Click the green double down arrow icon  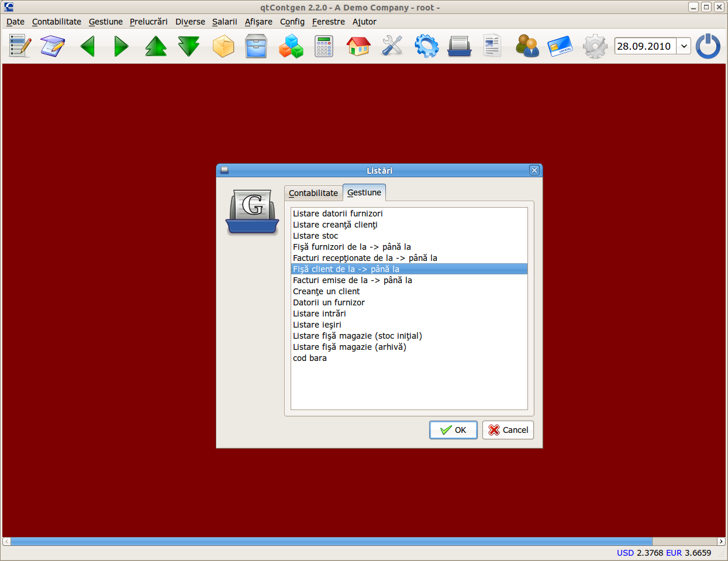click(188, 46)
